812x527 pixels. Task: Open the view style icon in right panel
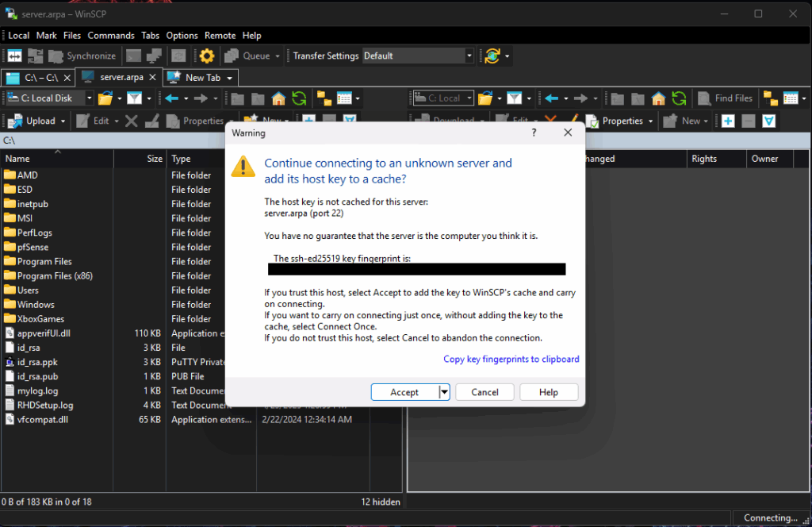pos(791,98)
